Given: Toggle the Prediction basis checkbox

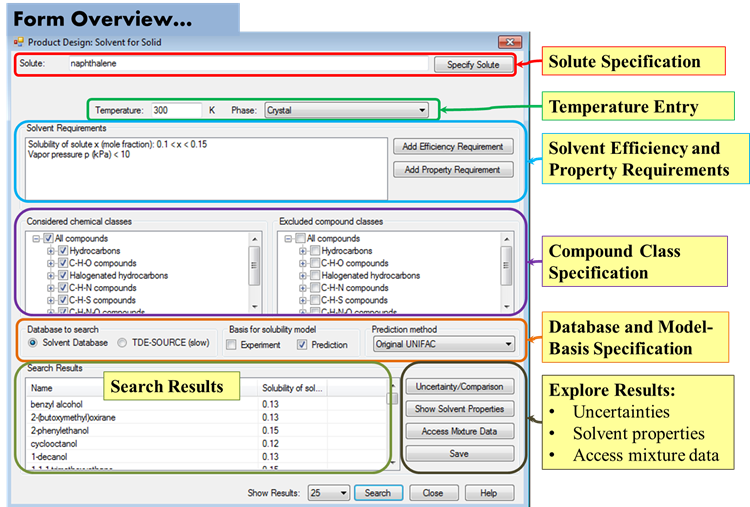Looking at the screenshot, I should [x=302, y=344].
